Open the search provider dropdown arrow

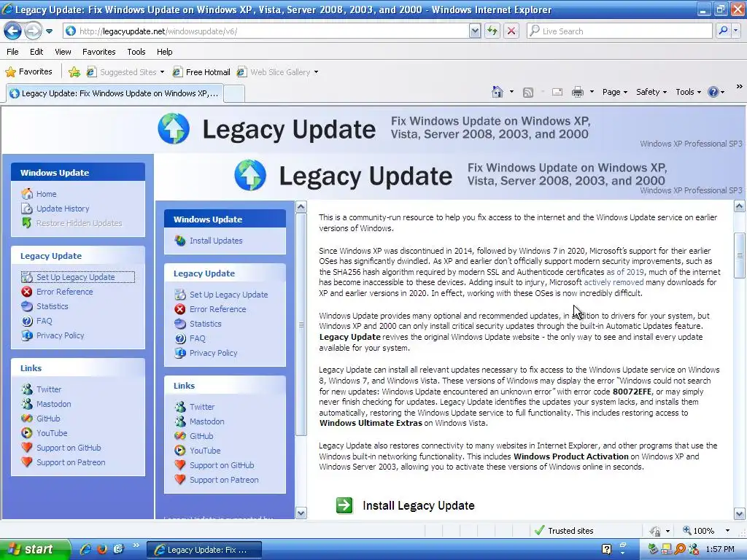point(735,31)
